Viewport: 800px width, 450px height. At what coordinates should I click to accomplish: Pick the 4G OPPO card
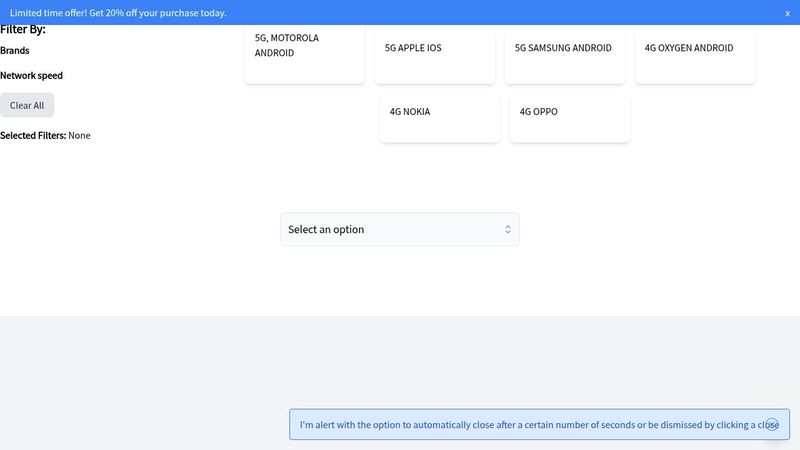570,119
